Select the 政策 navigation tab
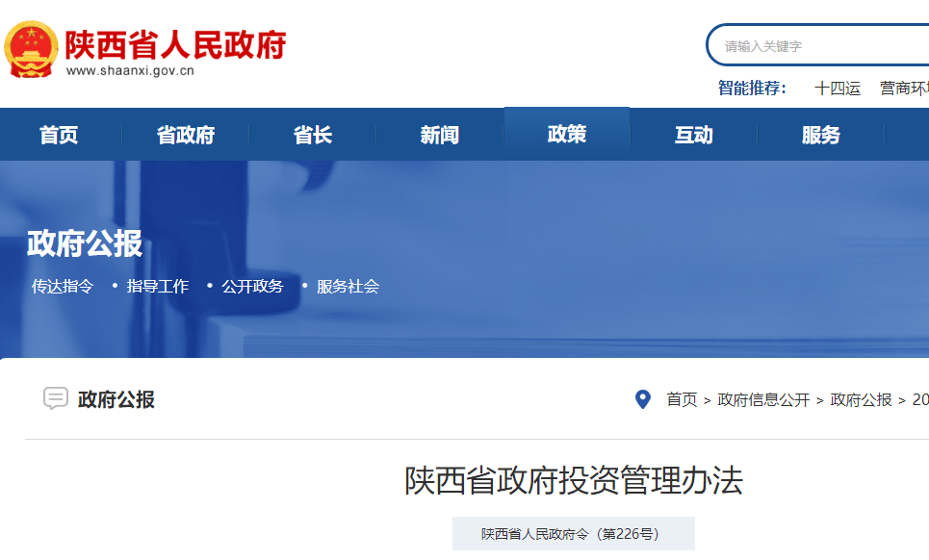This screenshot has height=560, width=929. tap(567, 135)
